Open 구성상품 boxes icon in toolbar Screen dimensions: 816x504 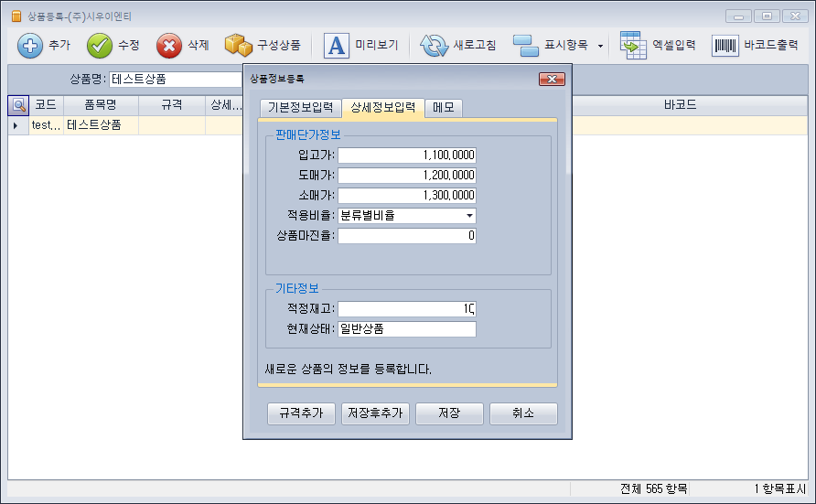click(x=239, y=45)
